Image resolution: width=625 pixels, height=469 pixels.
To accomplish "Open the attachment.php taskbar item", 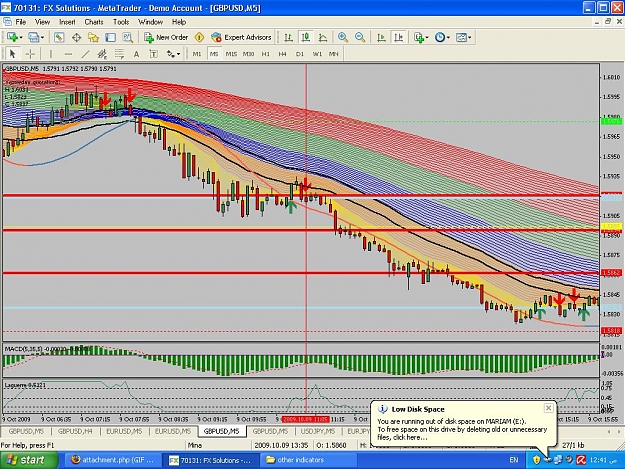I will point(113,460).
